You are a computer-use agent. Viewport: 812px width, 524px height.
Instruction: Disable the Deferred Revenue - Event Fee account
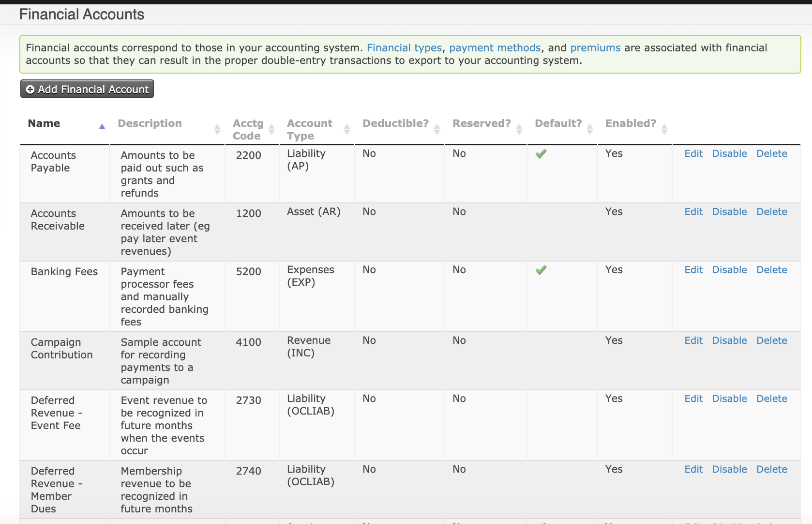point(729,399)
